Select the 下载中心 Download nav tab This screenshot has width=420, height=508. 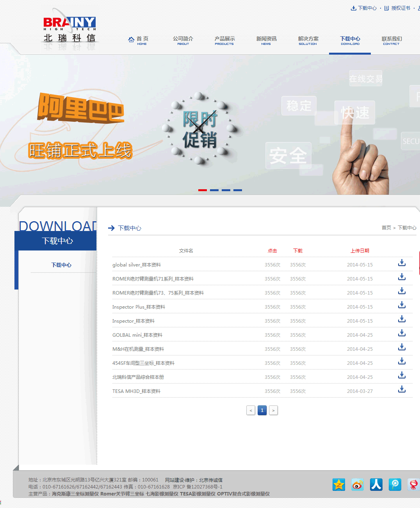[350, 41]
